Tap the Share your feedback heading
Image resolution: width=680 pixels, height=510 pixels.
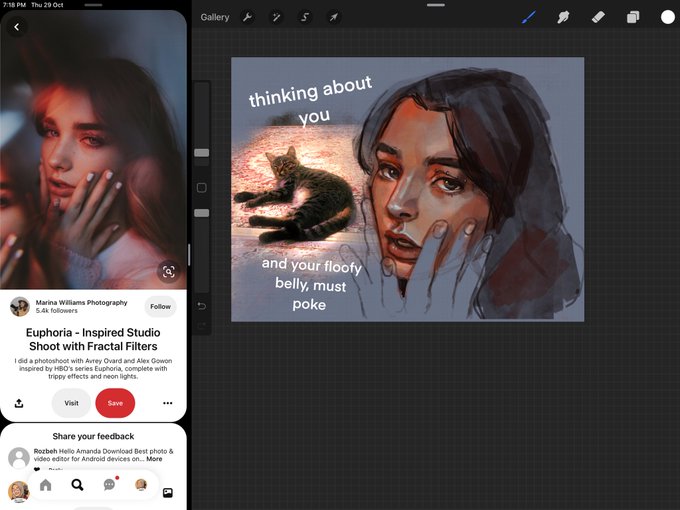(x=93, y=436)
